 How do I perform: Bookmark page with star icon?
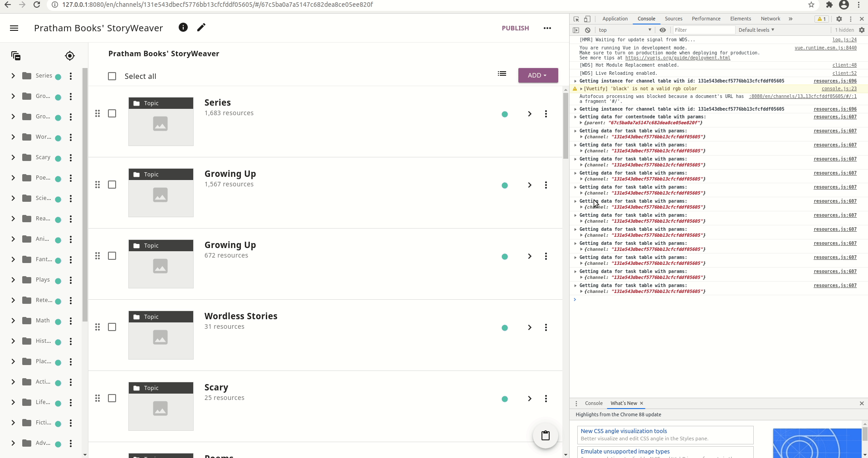pos(811,5)
